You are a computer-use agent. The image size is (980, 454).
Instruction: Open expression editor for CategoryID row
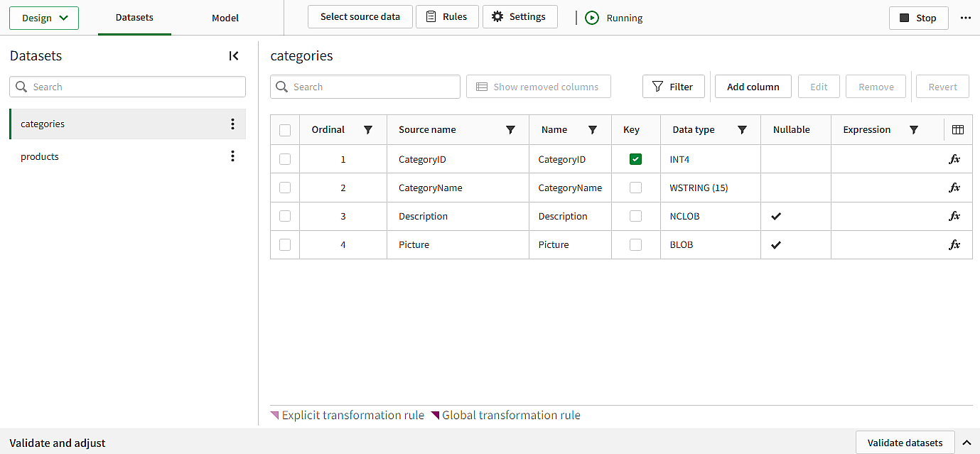[954, 159]
